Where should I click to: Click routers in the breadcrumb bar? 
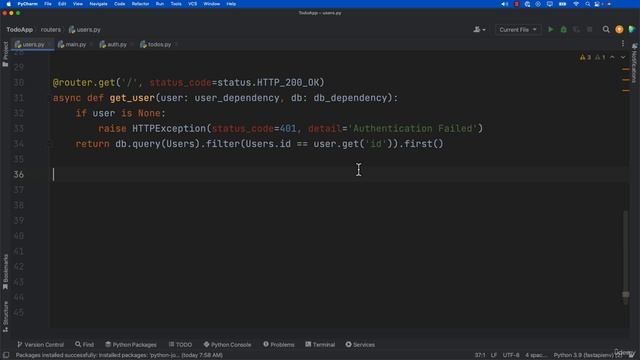point(51,29)
